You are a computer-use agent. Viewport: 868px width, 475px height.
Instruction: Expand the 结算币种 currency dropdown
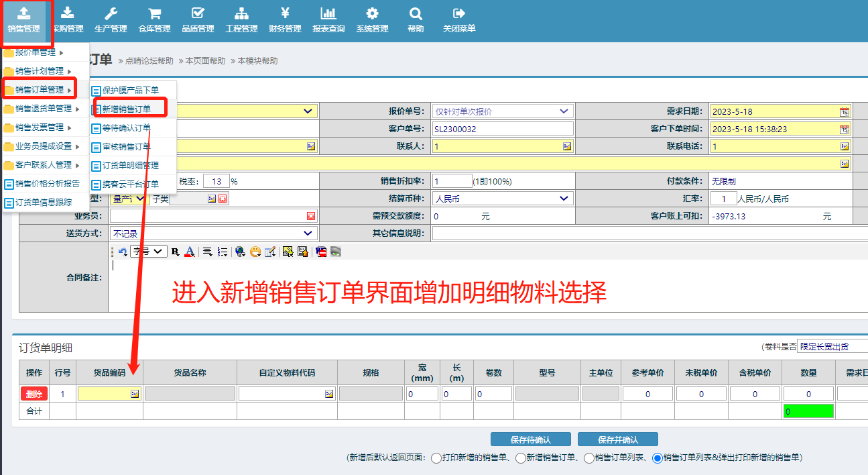[564, 199]
